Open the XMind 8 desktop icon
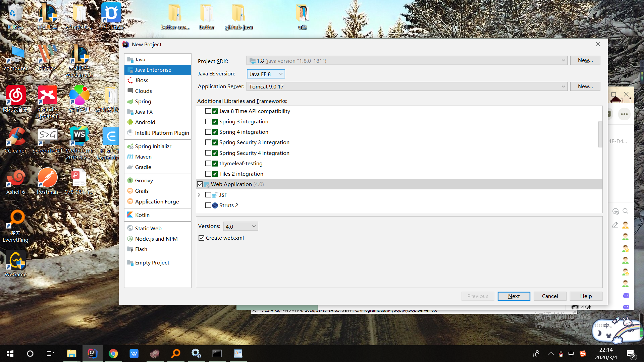This screenshot has width=644, height=362. click(47, 102)
